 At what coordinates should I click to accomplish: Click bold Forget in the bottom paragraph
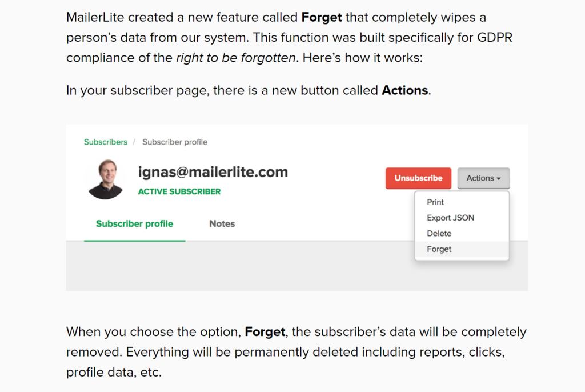click(263, 332)
